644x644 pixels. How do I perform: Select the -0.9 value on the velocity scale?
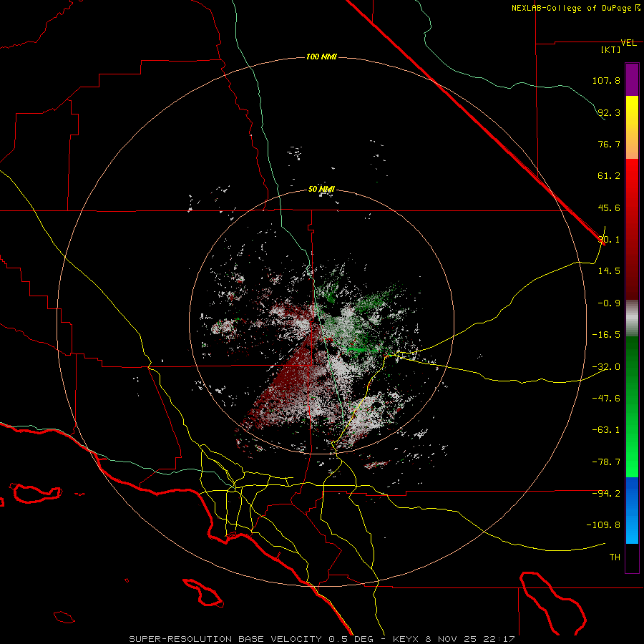click(x=609, y=303)
